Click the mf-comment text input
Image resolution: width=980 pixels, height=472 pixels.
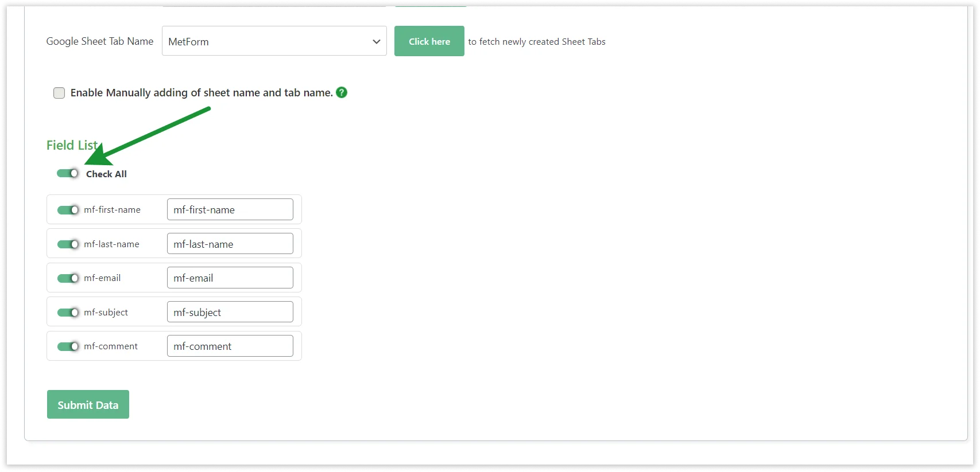tap(230, 346)
